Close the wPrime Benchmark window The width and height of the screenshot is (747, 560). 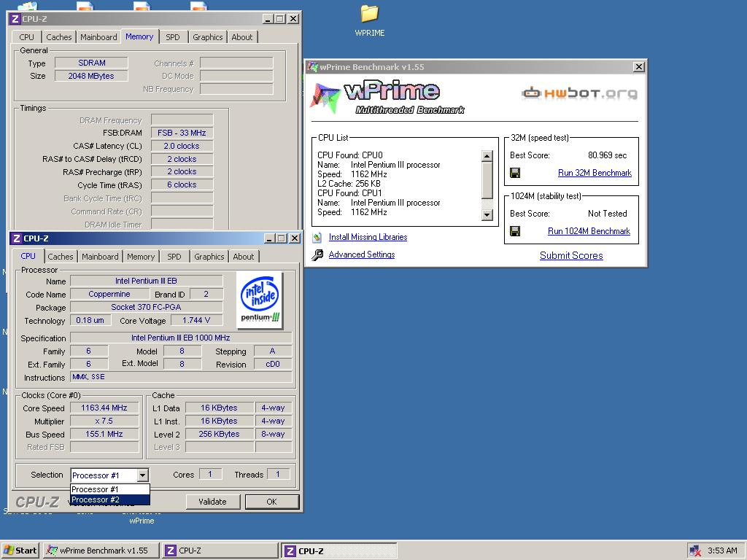tap(639, 67)
